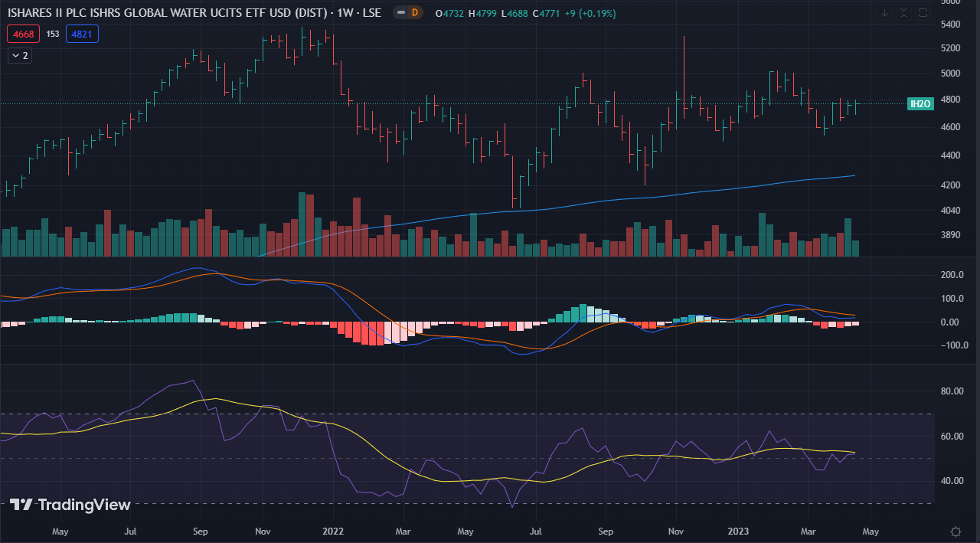Click the 40.00 RSI scale label

(x=953, y=481)
